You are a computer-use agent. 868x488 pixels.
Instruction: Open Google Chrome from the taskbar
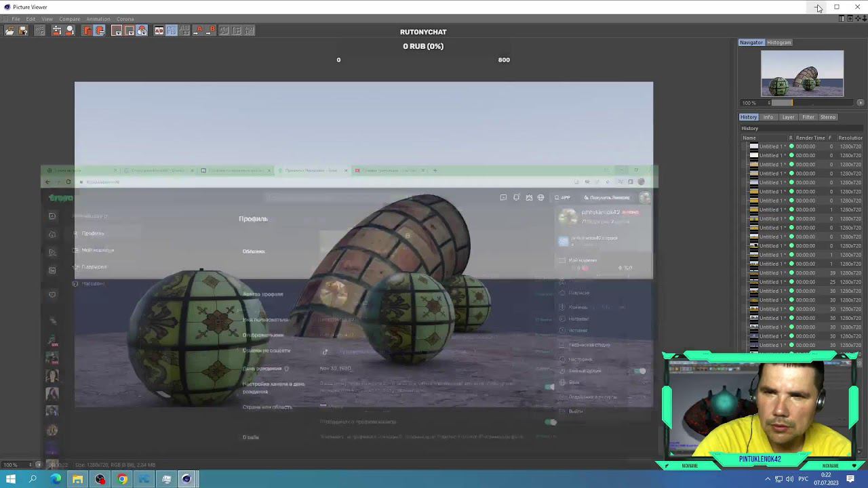pyautogui.click(x=122, y=479)
